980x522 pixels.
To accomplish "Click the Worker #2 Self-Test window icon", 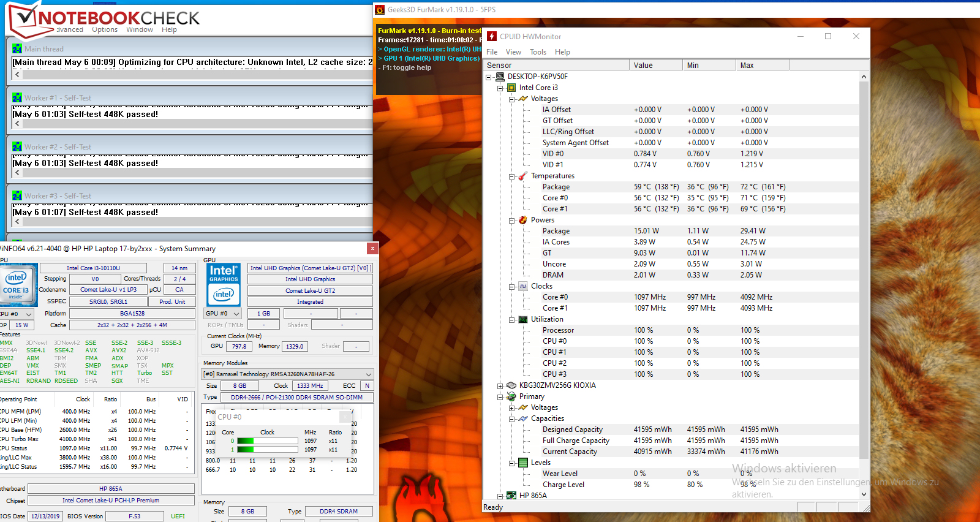I will click(x=17, y=147).
